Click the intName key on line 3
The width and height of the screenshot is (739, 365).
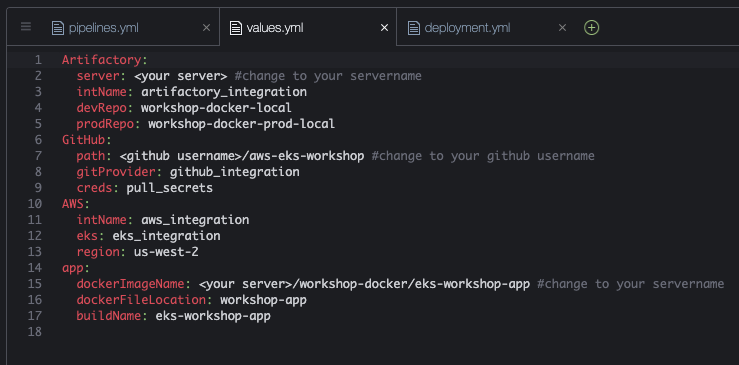click(x=102, y=92)
